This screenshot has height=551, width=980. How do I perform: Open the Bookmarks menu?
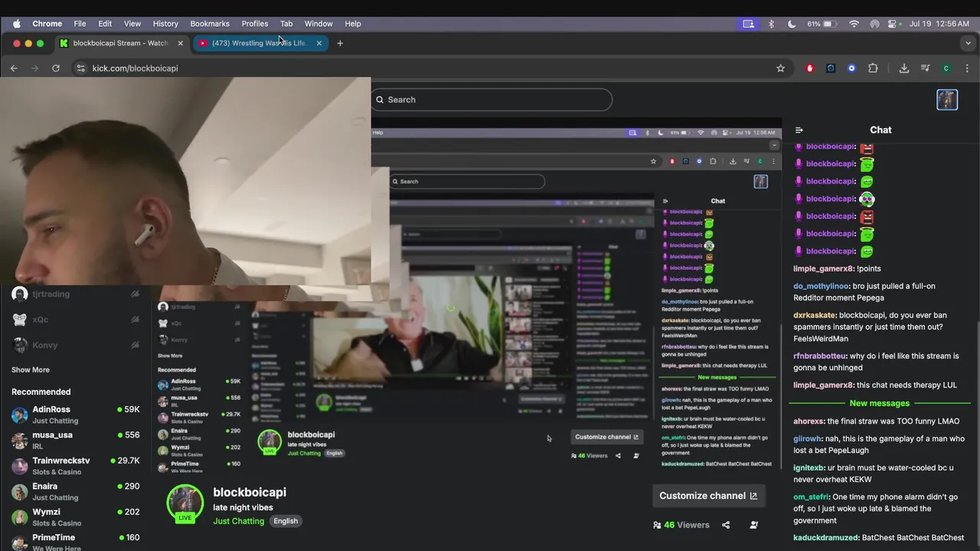pyautogui.click(x=210, y=24)
